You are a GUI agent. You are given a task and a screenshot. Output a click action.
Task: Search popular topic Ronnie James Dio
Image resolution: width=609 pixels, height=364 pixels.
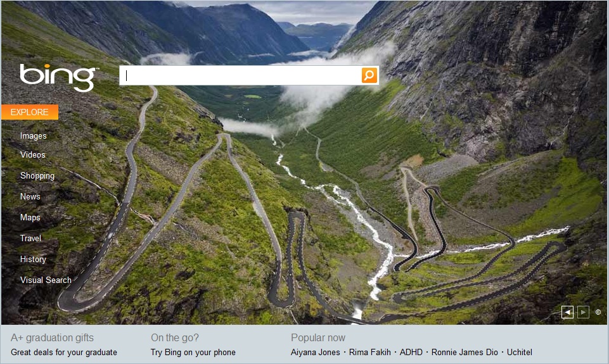(465, 353)
